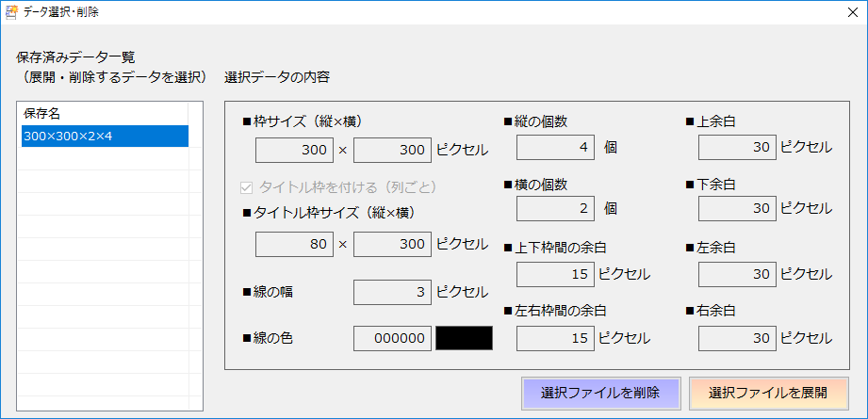Focus the 左右枠間の余白 field
Viewport: 868px width, 419px height.
coord(556,337)
